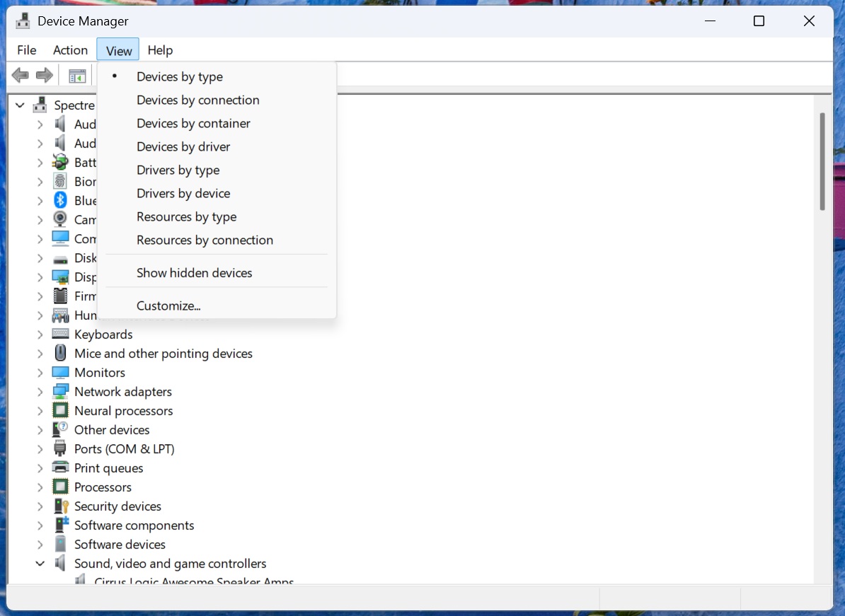Select the Devices by type radio option
The image size is (845, 616).
[x=179, y=76]
